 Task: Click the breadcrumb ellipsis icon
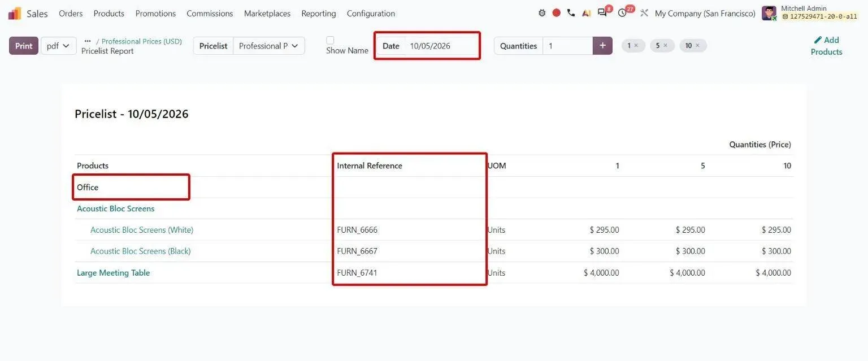(88, 41)
